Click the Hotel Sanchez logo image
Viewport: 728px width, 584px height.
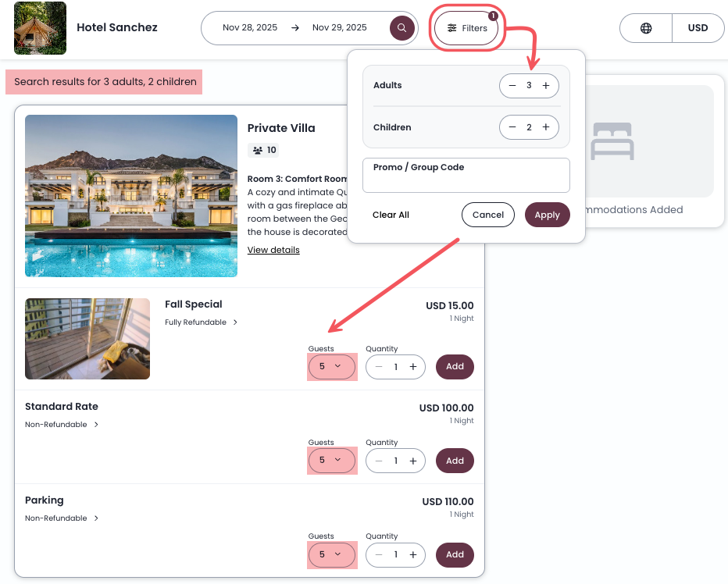[x=39, y=27]
